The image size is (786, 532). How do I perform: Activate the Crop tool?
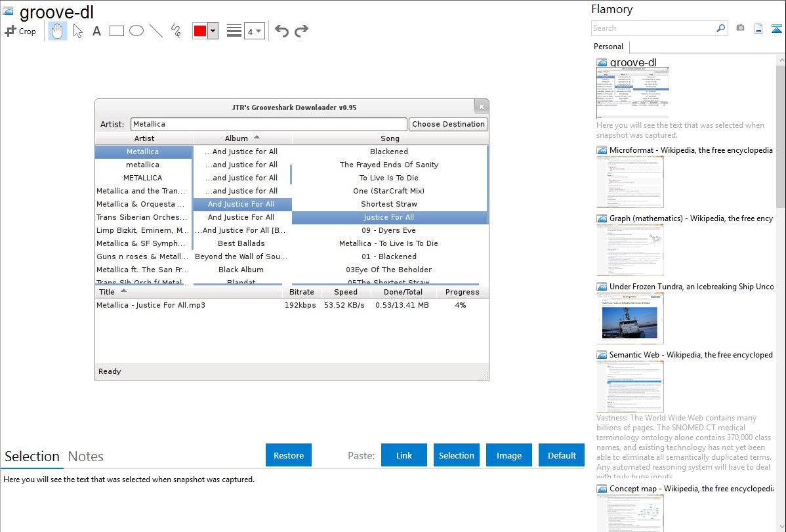click(x=20, y=31)
